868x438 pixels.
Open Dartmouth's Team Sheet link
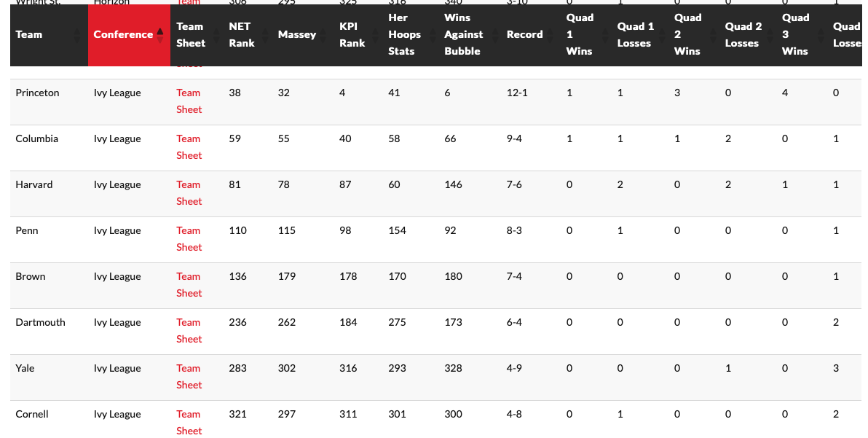[189, 331]
